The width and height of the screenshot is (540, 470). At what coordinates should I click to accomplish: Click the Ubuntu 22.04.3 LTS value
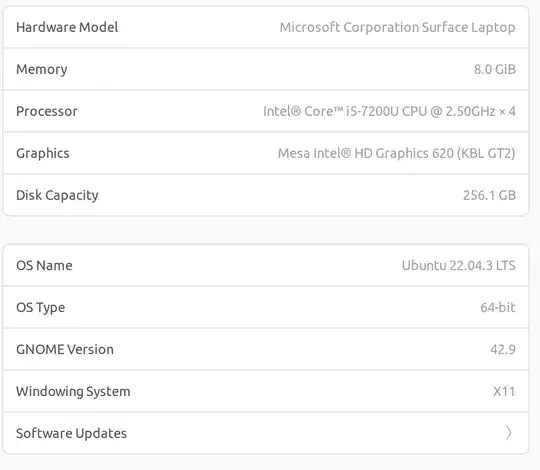tap(459, 265)
